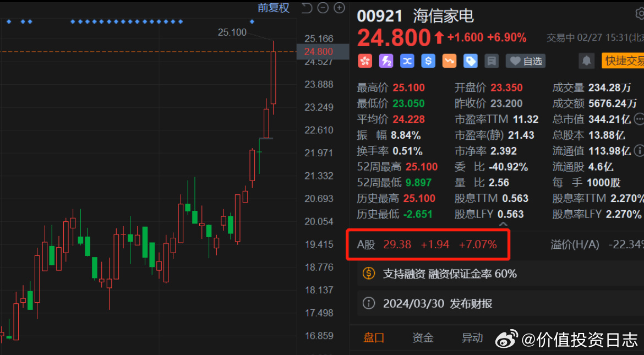The width and height of the screenshot is (644, 355).
Task: Click the 每手 1000股 value
Action: point(604,182)
